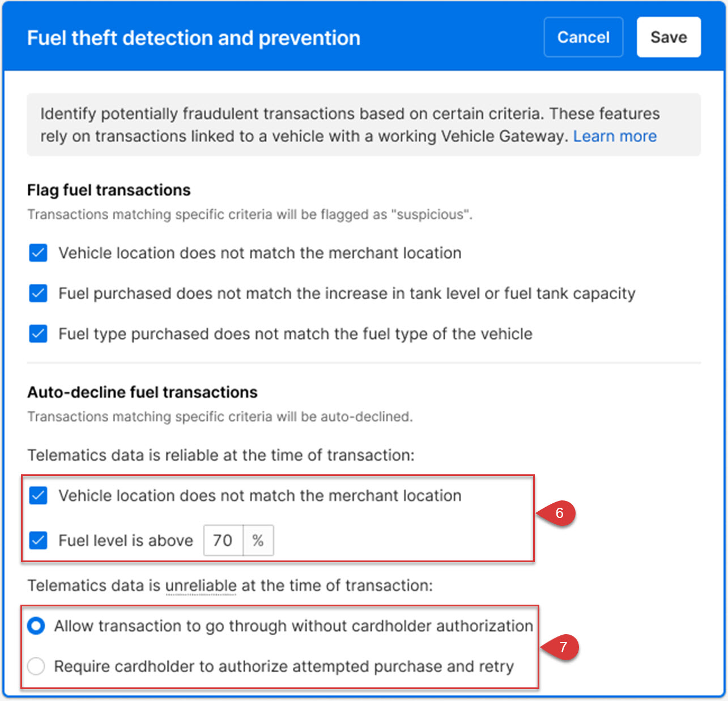The width and height of the screenshot is (728, 701).
Task: Toggle the fuel purchased vs tank level checkbox
Action: (x=38, y=294)
